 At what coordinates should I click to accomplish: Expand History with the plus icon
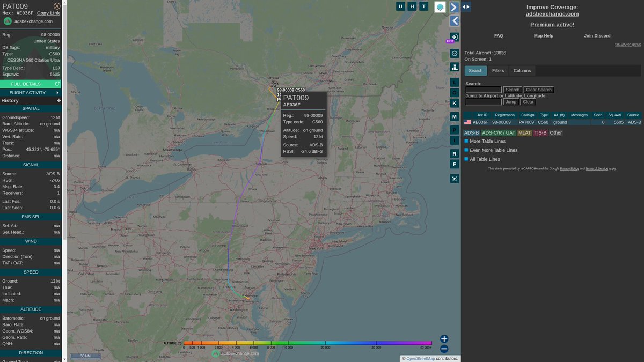point(58,101)
